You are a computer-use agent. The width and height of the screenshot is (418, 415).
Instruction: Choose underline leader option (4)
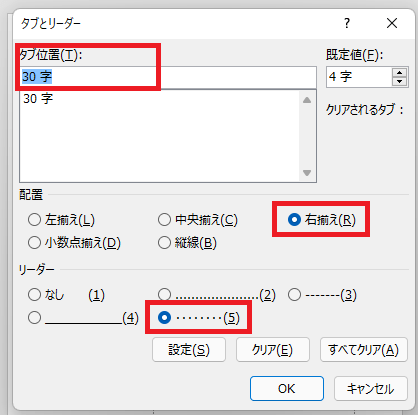[x=83, y=318]
